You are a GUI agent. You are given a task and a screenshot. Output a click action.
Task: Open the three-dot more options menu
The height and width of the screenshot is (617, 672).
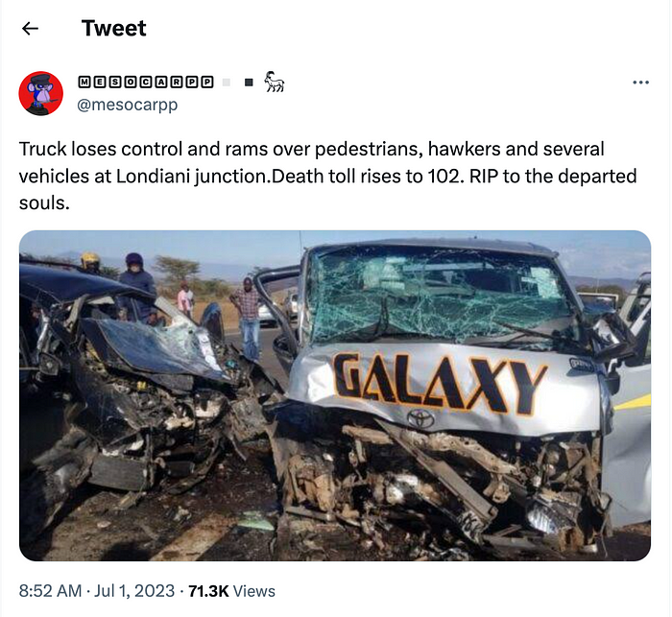click(640, 83)
